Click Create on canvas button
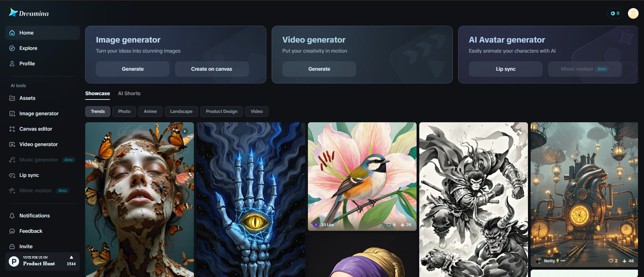 (x=212, y=69)
